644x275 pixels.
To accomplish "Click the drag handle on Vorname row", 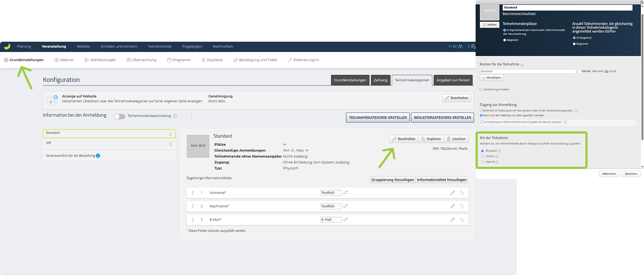I will 193,193.
